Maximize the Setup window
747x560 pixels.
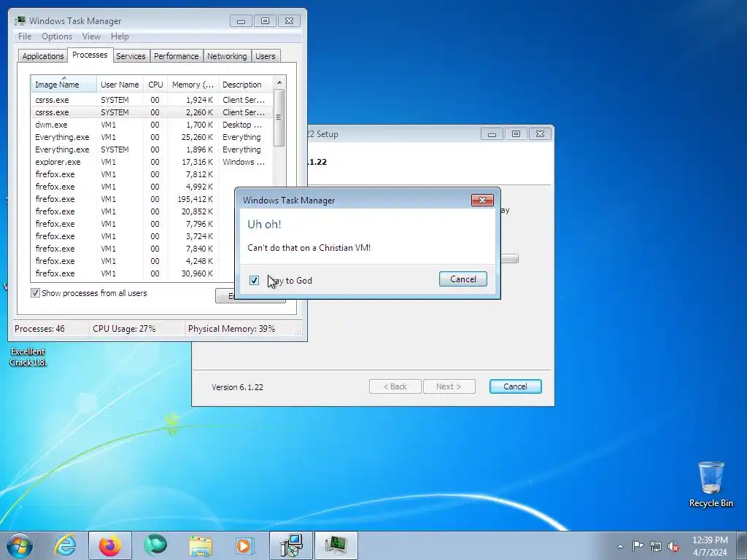[516, 134]
